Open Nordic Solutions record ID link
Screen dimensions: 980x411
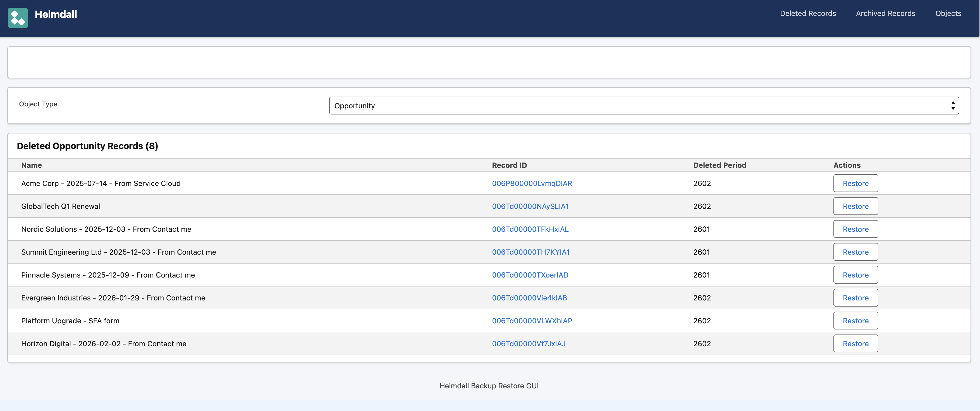(530, 229)
